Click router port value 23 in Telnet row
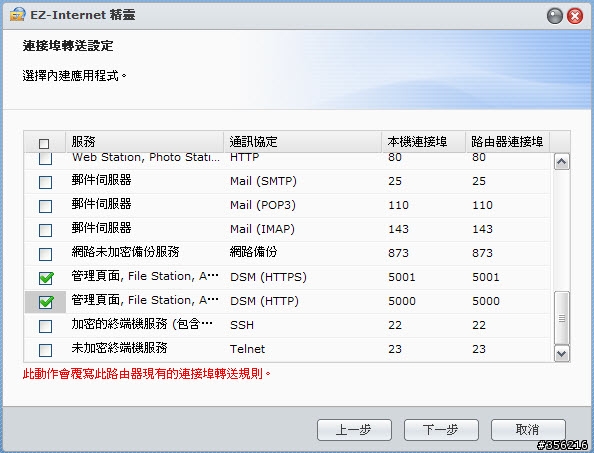 click(479, 349)
